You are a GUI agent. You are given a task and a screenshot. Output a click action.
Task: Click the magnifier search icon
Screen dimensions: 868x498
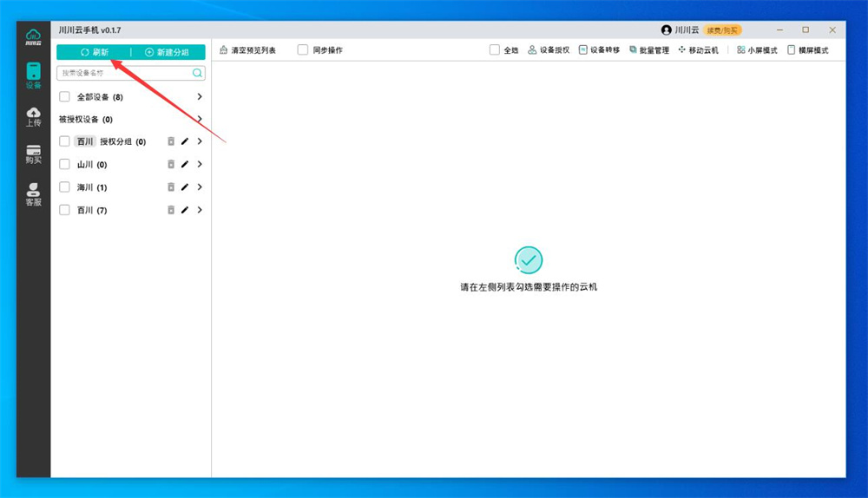coord(197,73)
